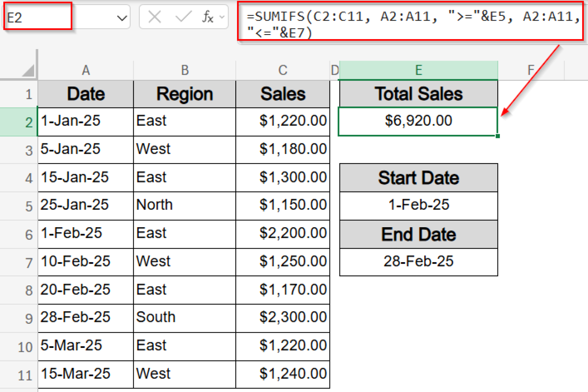Screen dimensions: 588x392
Task: Click the Insert Function fx icon
Action: tap(207, 17)
